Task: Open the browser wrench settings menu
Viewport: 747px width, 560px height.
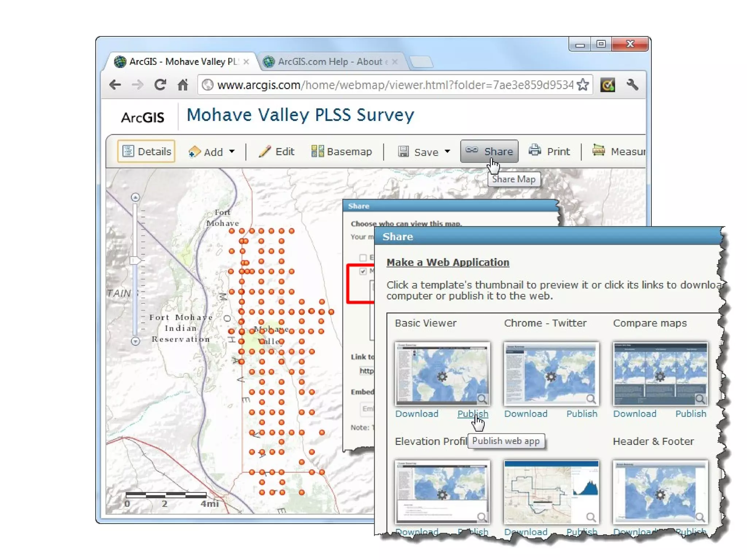Action: (x=632, y=85)
